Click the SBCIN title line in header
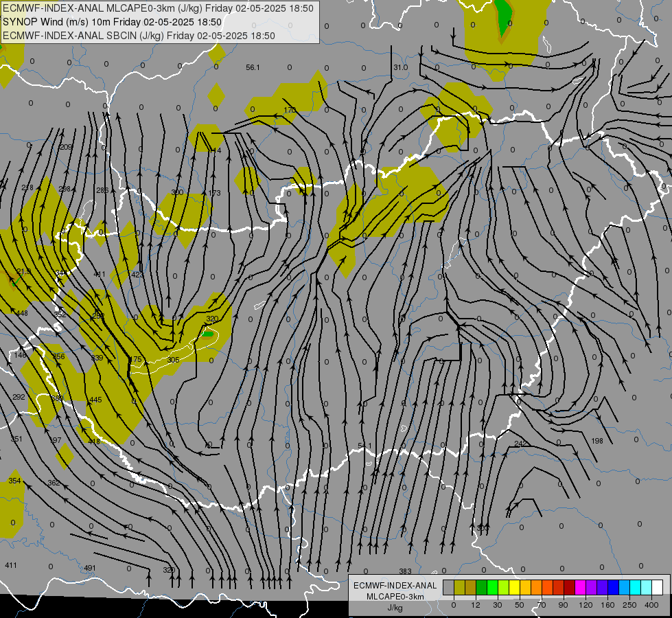 click(x=139, y=36)
